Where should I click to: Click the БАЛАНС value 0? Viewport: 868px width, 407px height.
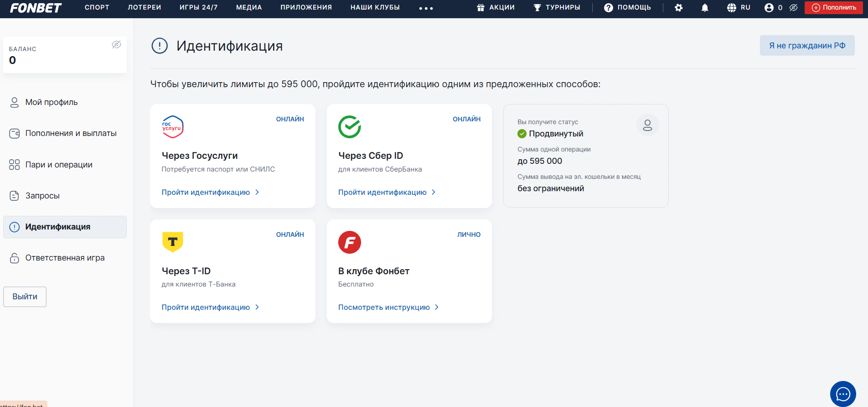pos(12,60)
